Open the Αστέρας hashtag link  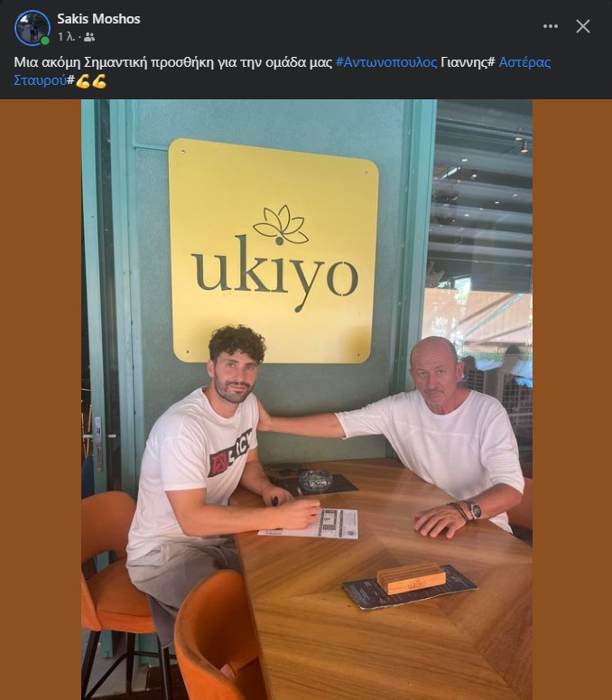(524, 61)
